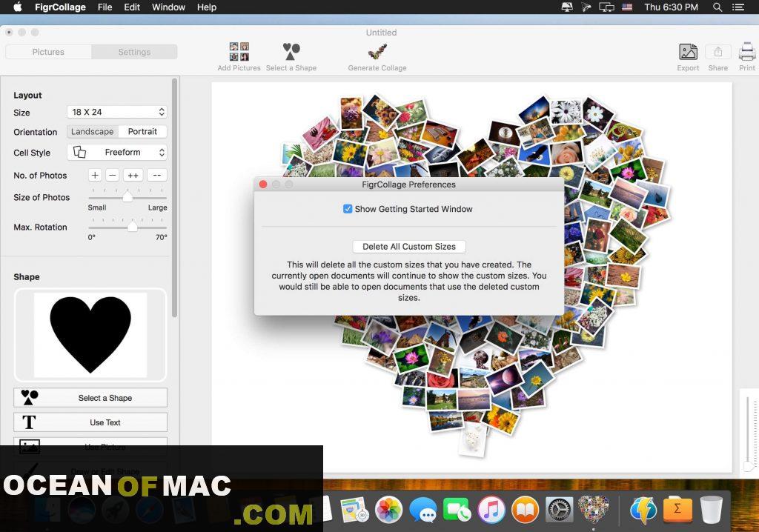759x532 pixels.
Task: Click FigrCollage heart icon in the Dock
Action: [x=594, y=509]
